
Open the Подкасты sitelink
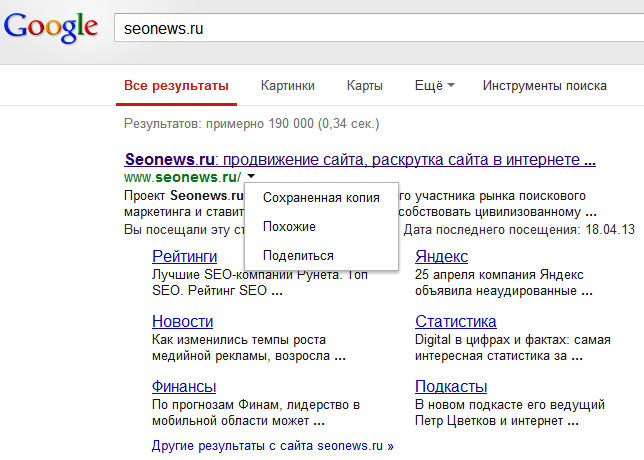coord(451,386)
